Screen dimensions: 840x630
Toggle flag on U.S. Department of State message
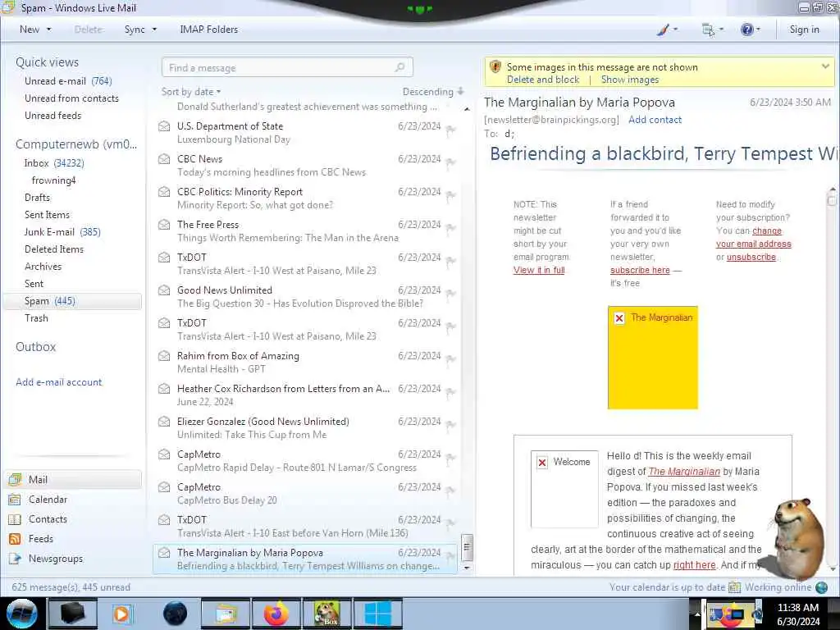coord(450,130)
